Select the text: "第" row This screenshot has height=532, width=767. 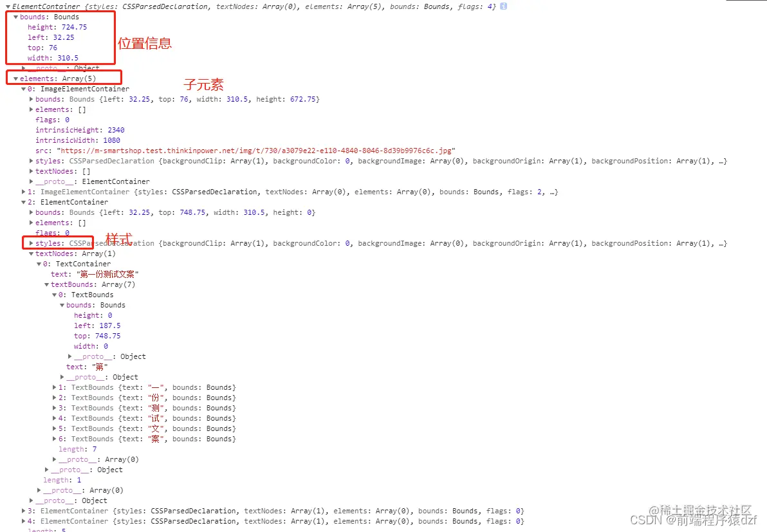point(87,367)
